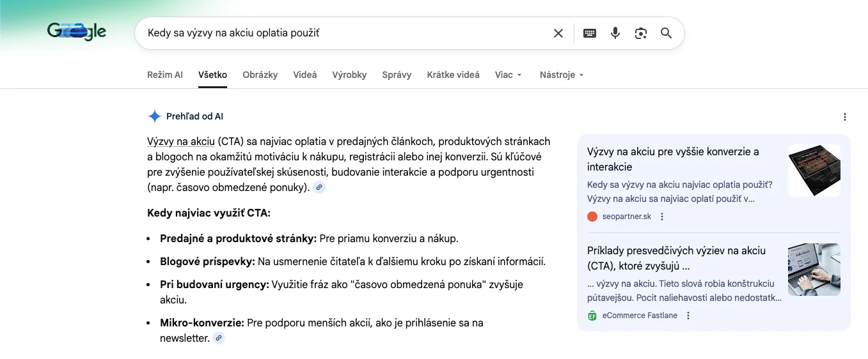Expand the Nástroje tools dropdown
Screen dimensions: 868x359
tap(562, 75)
